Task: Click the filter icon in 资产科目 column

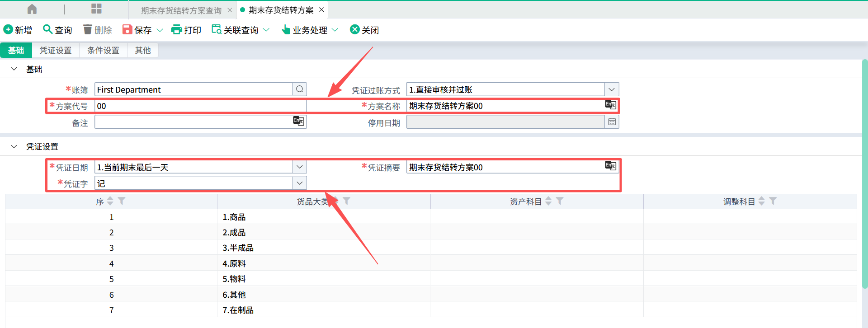Action: coord(560,201)
